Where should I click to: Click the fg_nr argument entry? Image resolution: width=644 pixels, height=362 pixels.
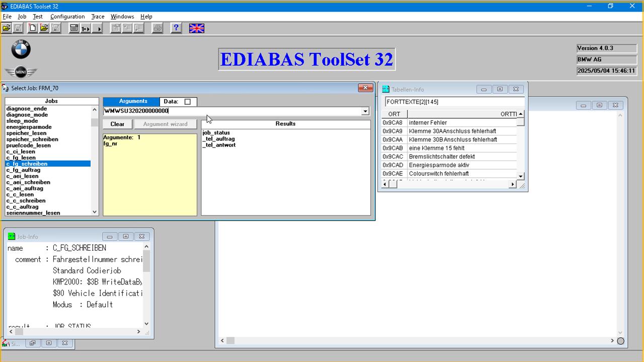click(x=110, y=143)
